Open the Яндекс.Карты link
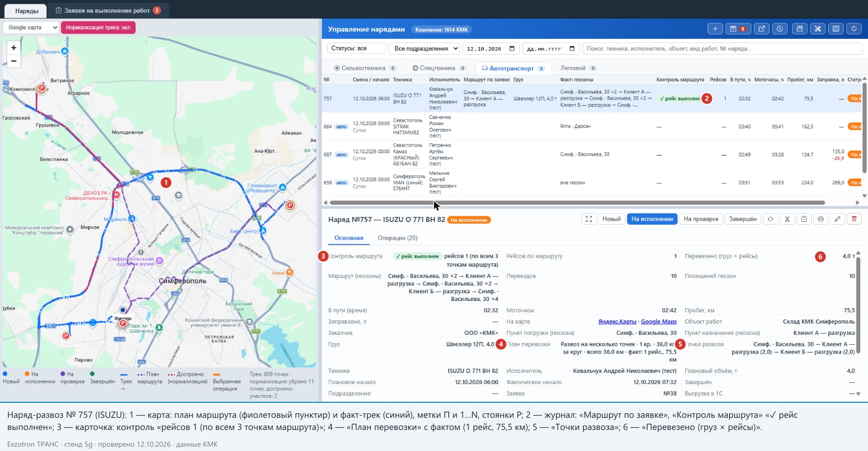This screenshot has height=451, width=868. click(x=617, y=322)
